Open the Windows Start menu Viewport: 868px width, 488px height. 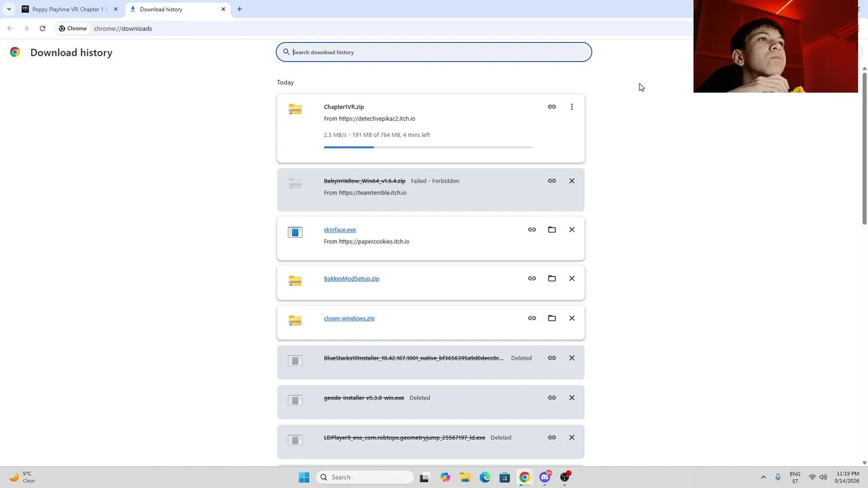(304, 477)
